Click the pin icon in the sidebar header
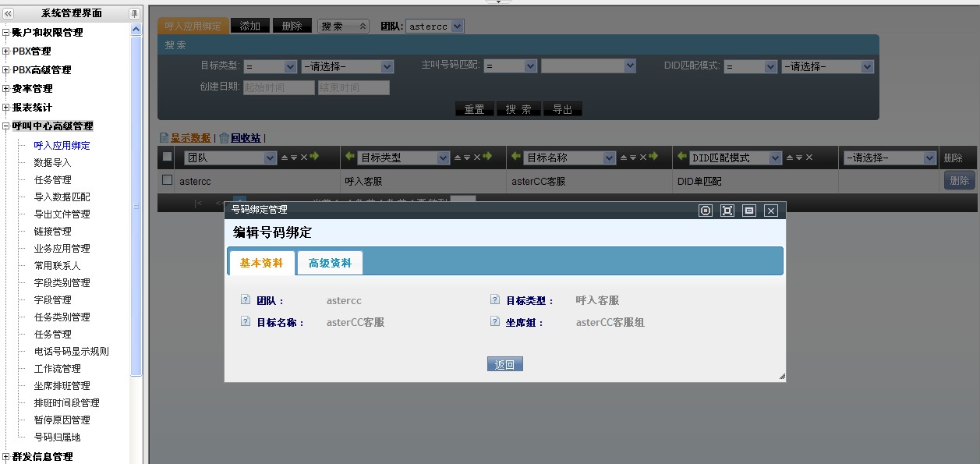 coord(134,13)
